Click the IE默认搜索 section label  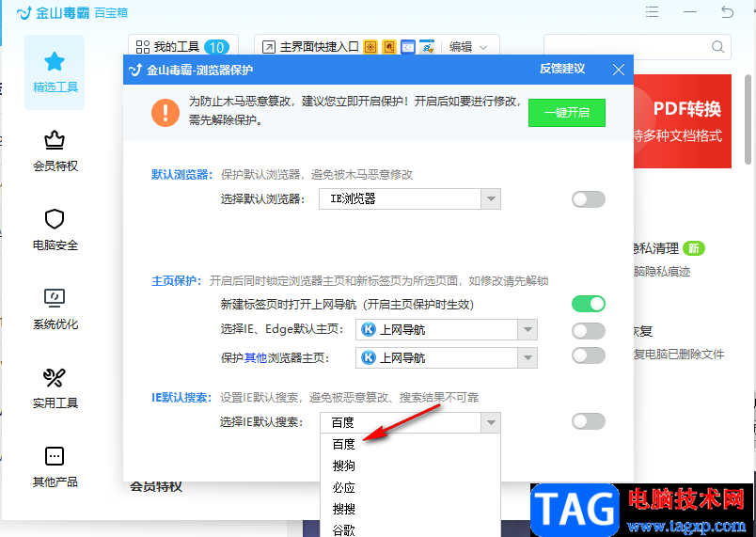(x=181, y=398)
